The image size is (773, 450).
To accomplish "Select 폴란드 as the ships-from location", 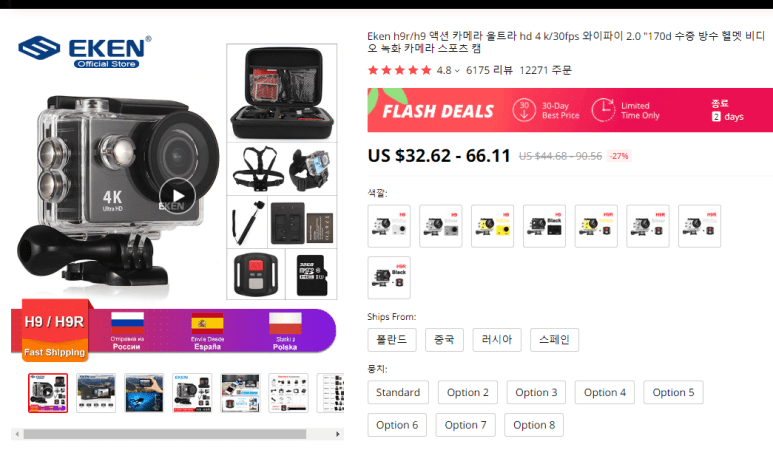I will click(x=392, y=340).
